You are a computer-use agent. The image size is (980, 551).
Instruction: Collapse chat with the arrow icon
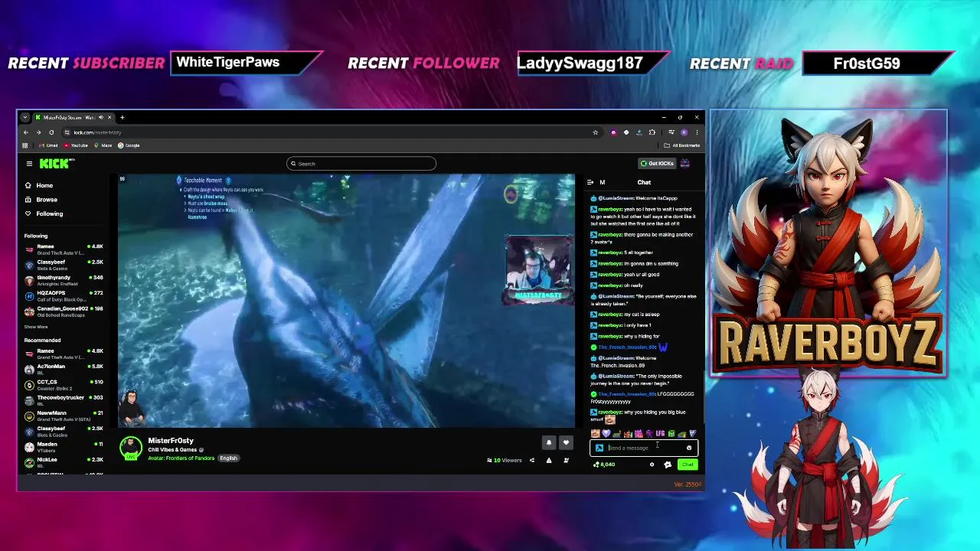[590, 182]
